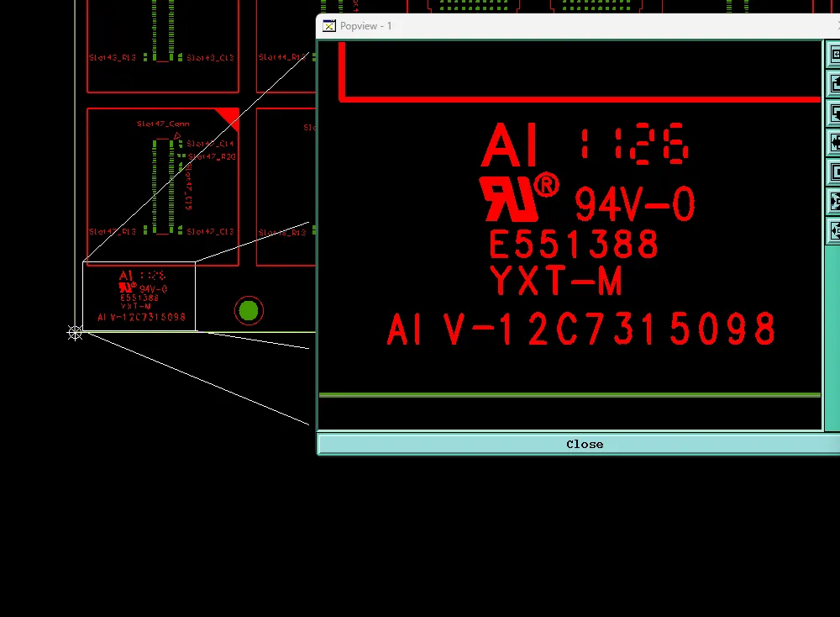Click the small triangle marker above the Slot47 connector

[177, 136]
